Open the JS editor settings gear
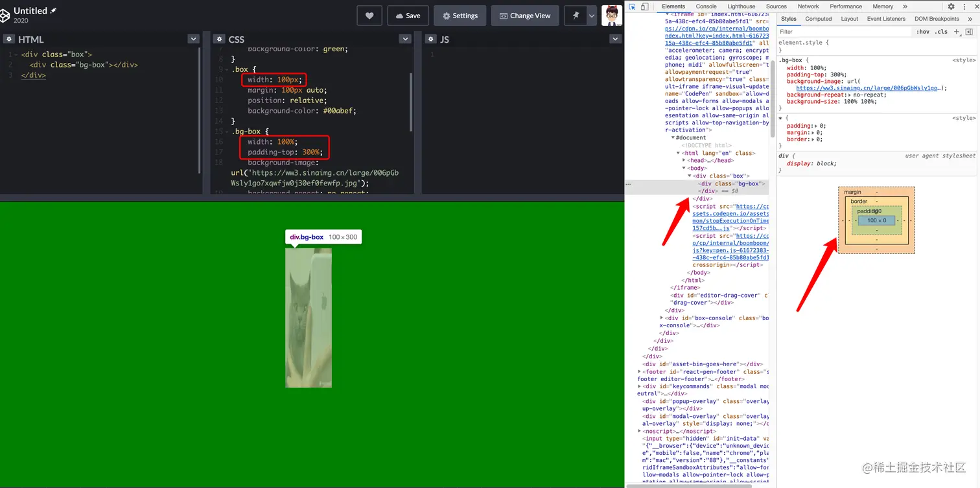Image resolution: width=980 pixels, height=488 pixels. point(431,40)
